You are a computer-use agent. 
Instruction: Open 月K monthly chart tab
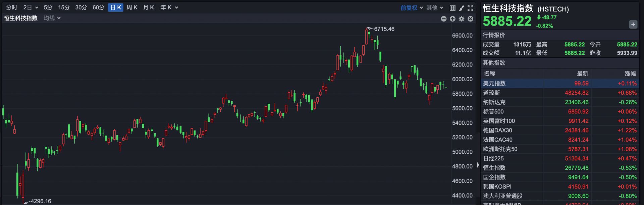[x=148, y=7]
